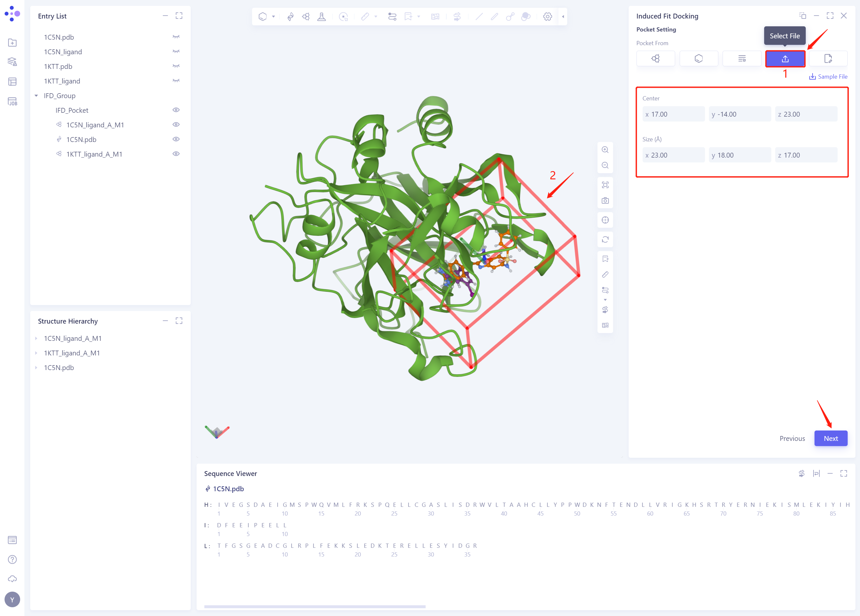Expand 1C5N_ligand_A_M1 in Structure Hierarchy
This screenshot has width=860, height=616.
(x=36, y=338)
